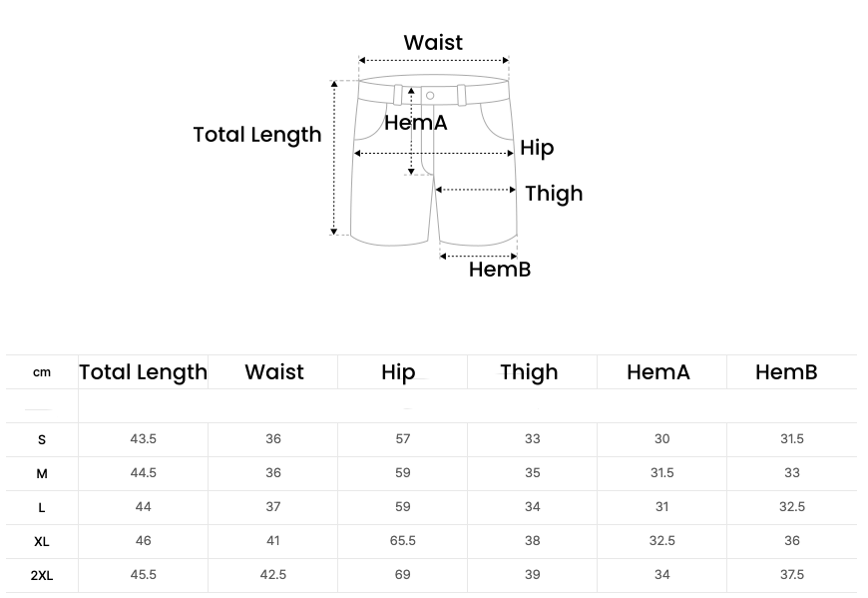Click the button circle on the shorts waistband
This screenshot has width=868, height=598.
(430, 96)
